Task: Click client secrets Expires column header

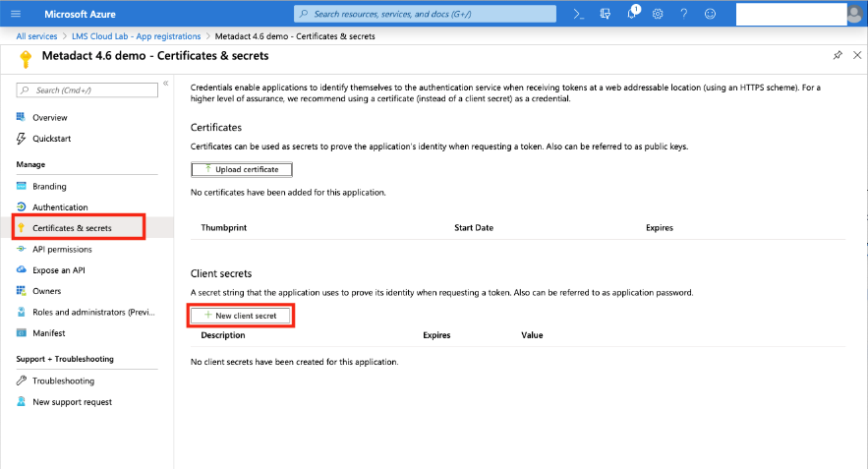Action: (x=436, y=335)
